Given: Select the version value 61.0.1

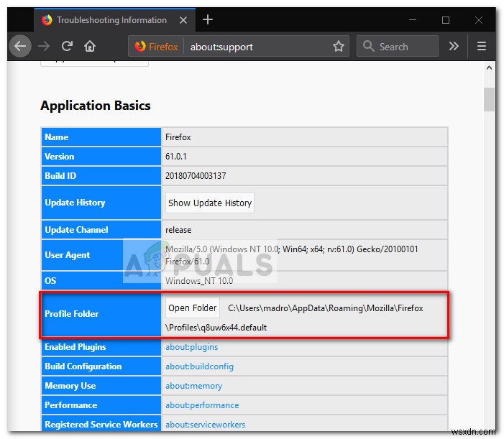Looking at the screenshot, I should (176, 157).
